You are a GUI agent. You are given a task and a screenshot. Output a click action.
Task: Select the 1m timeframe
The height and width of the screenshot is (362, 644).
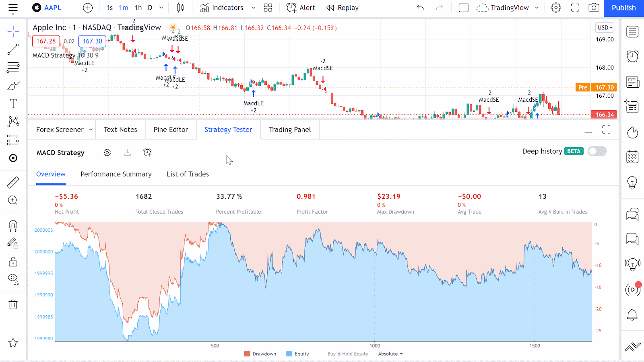[x=124, y=8]
